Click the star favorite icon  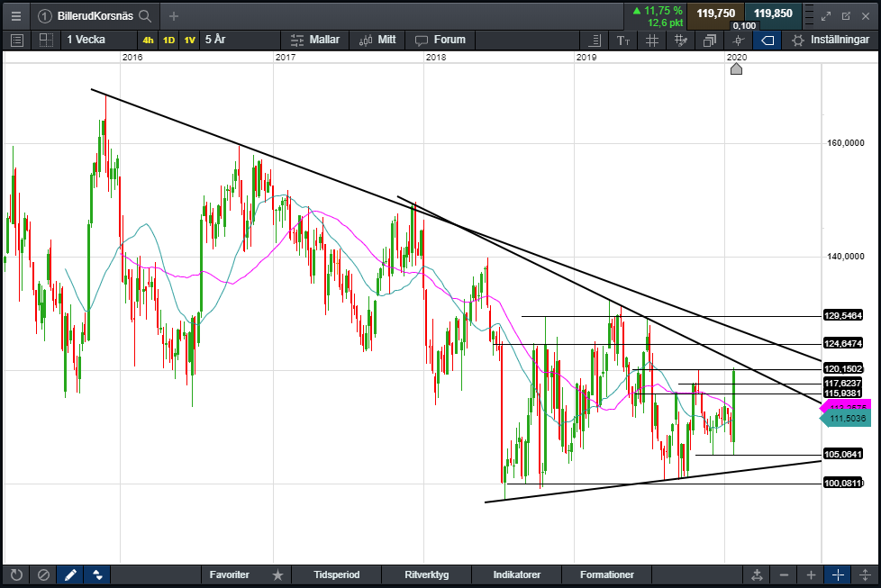coord(277,574)
